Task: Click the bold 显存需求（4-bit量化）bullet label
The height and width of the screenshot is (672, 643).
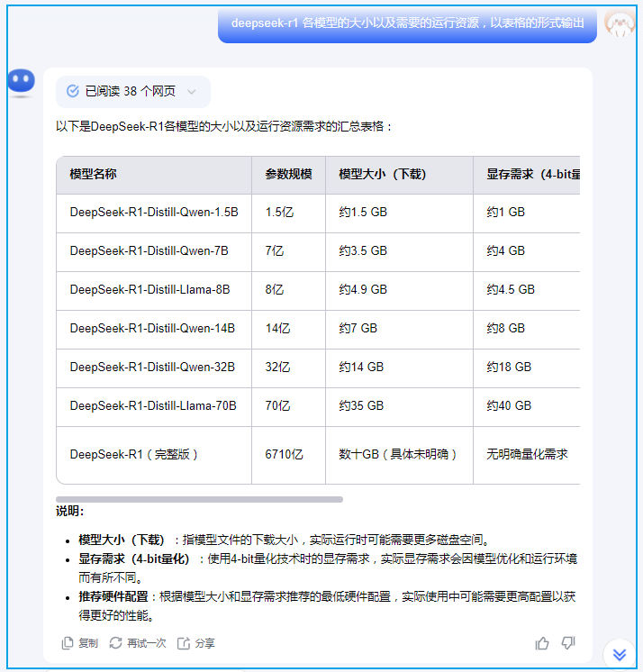Action: [x=135, y=559]
